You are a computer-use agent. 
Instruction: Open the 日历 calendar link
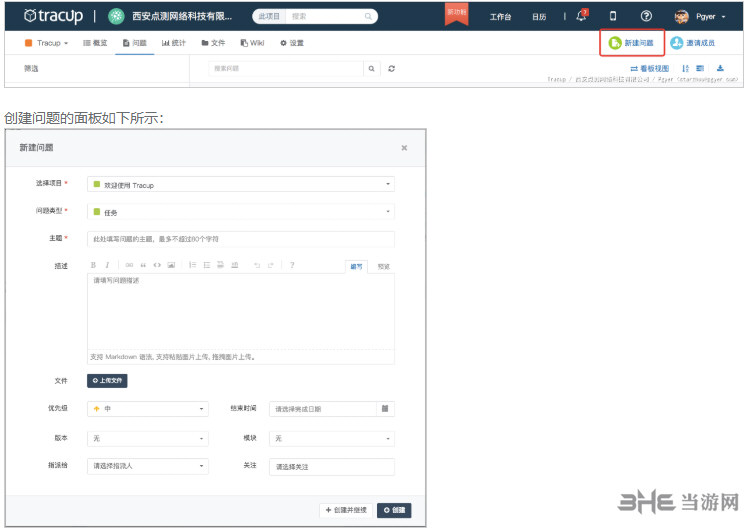(539, 17)
